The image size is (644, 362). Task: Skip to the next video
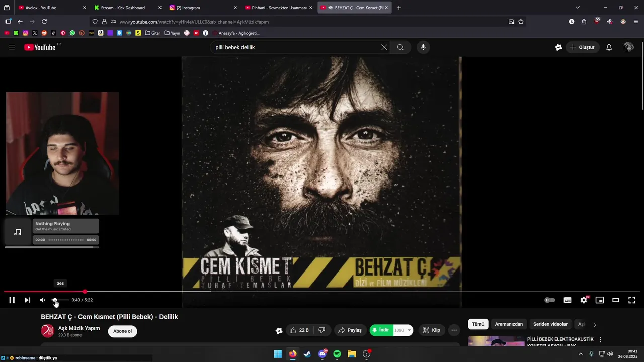[x=27, y=300]
